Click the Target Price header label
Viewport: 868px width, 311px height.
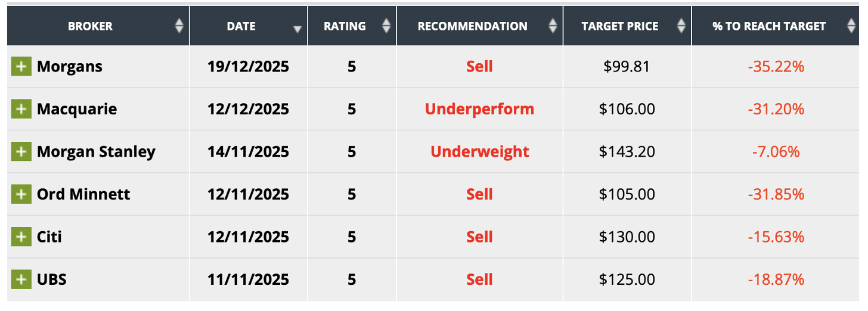point(620,26)
